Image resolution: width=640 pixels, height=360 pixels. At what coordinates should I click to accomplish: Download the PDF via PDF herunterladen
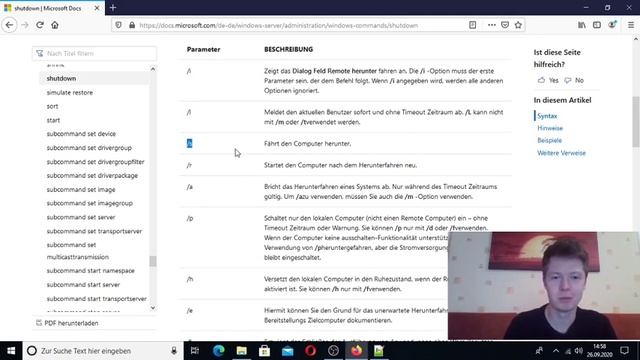[67, 323]
